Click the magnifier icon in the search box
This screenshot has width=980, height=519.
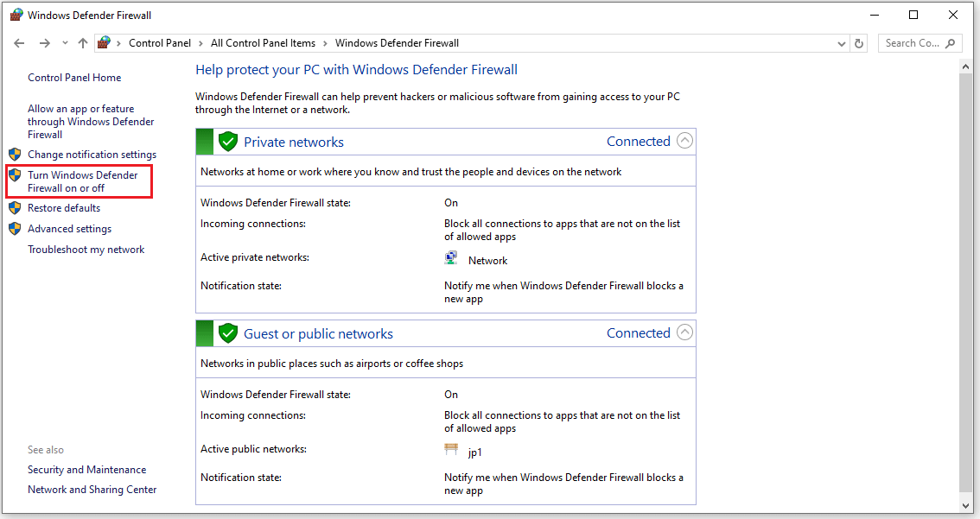point(949,42)
